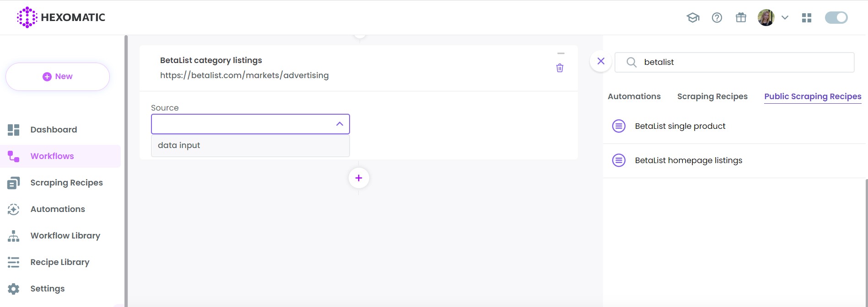
Task: Open the profile chevron dropdown
Action: click(785, 17)
